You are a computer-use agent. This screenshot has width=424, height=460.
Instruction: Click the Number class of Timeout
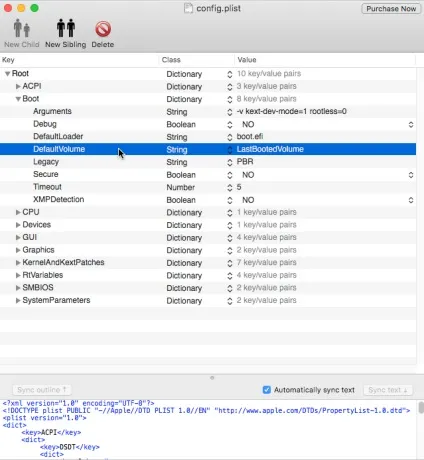181,187
